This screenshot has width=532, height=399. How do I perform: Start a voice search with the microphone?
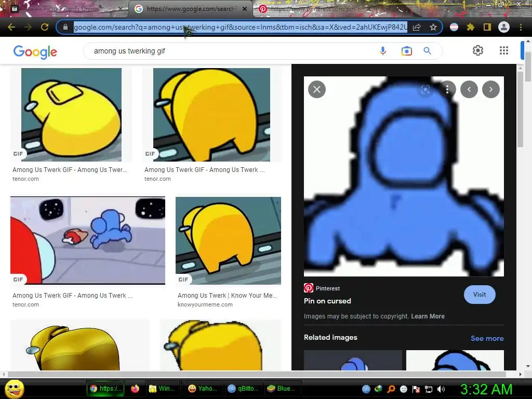383,51
